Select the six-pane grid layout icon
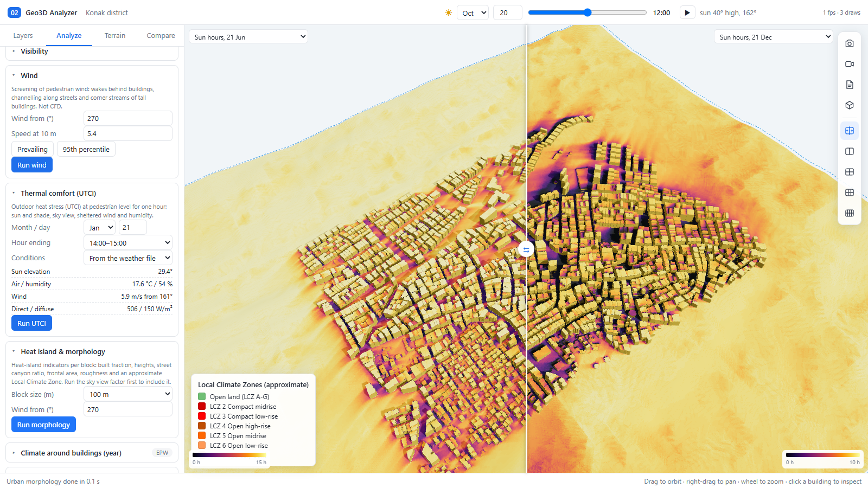The image size is (868, 488). pos(850,192)
